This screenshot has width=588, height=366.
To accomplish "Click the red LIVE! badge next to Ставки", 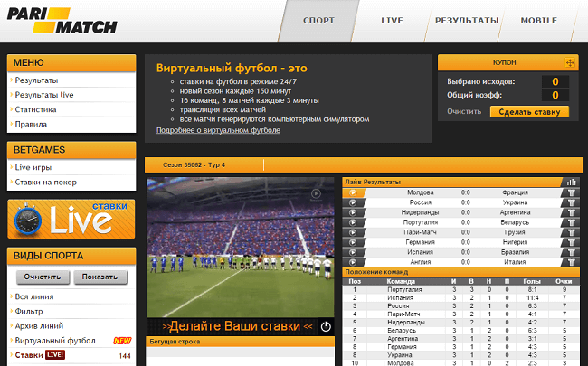I will point(55,355).
